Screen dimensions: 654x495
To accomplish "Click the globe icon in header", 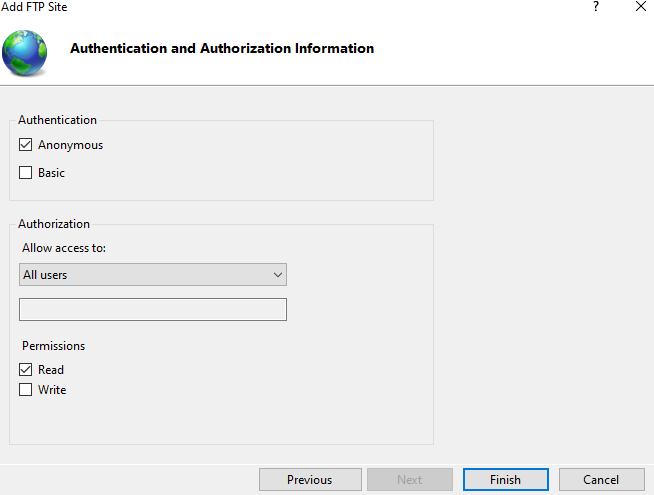I will pyautogui.click(x=24, y=53).
